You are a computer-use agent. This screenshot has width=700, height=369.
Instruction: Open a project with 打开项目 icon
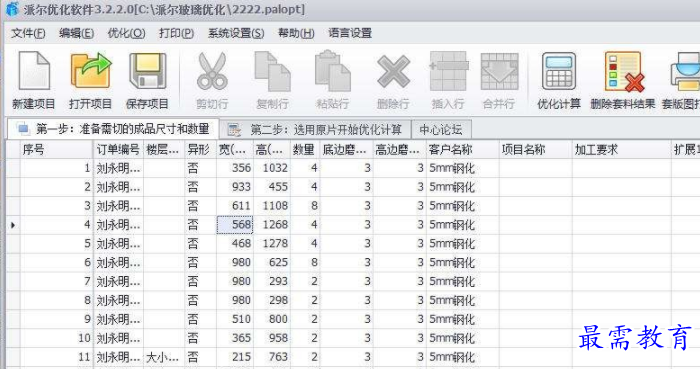(91, 71)
